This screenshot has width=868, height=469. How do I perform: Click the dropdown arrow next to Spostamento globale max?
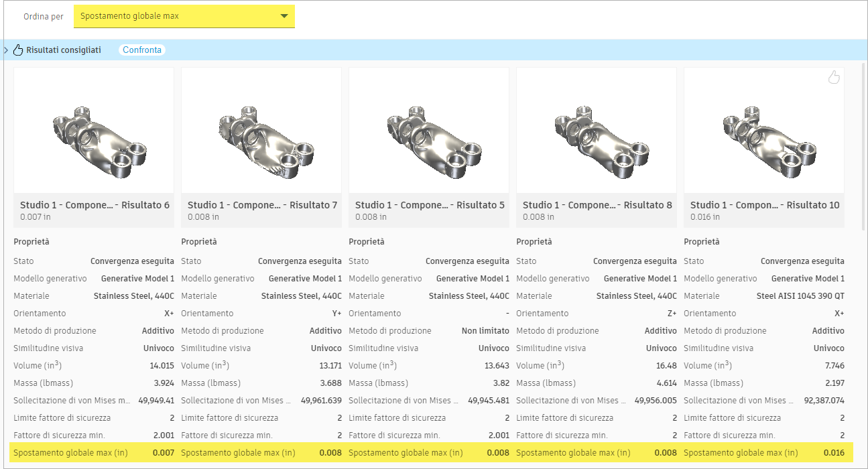pyautogui.click(x=285, y=16)
